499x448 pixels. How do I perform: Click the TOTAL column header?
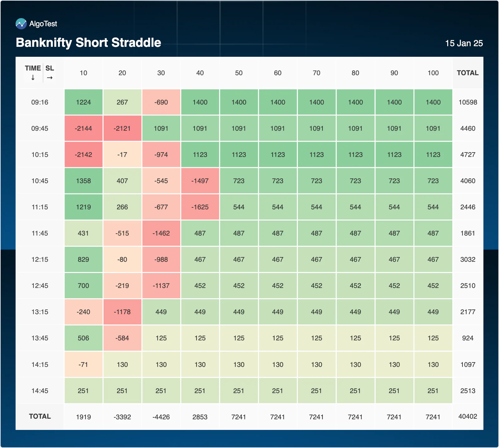tap(468, 73)
